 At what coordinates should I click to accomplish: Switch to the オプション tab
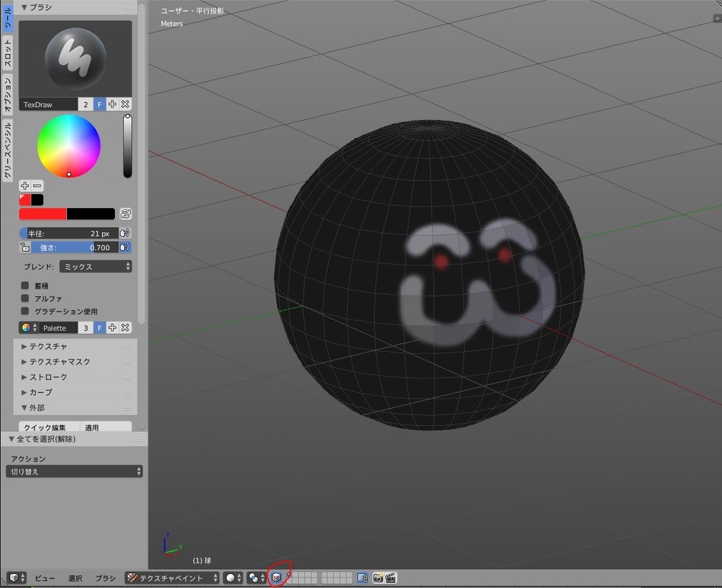(7, 94)
